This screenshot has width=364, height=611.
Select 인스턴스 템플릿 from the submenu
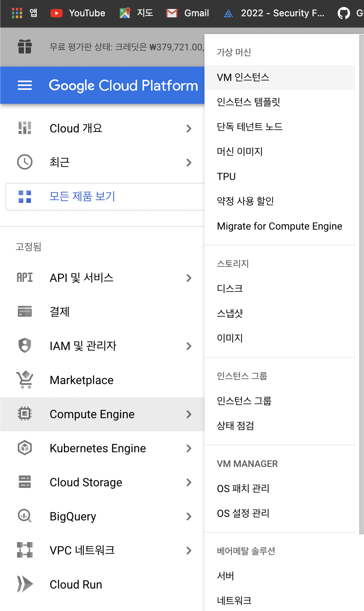(280, 102)
